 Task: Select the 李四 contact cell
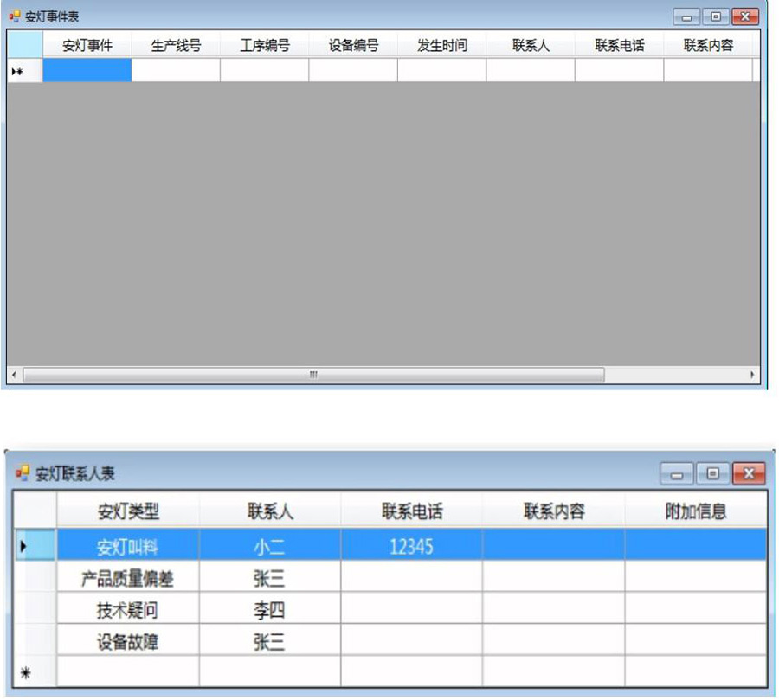pyautogui.click(x=269, y=610)
